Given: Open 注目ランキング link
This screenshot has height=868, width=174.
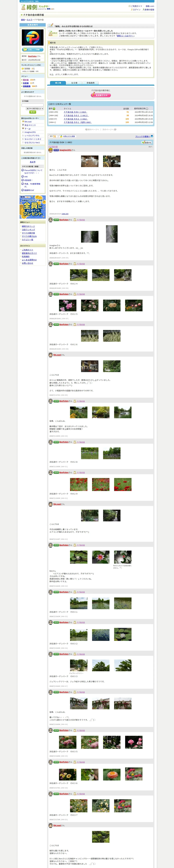Looking at the screenshot, I should point(28,230).
